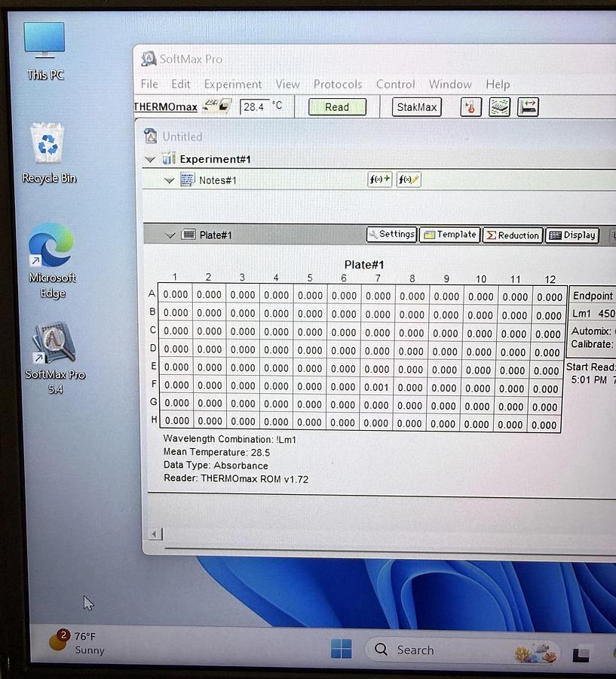Click the horizontal scrollbar left arrow

154,534
